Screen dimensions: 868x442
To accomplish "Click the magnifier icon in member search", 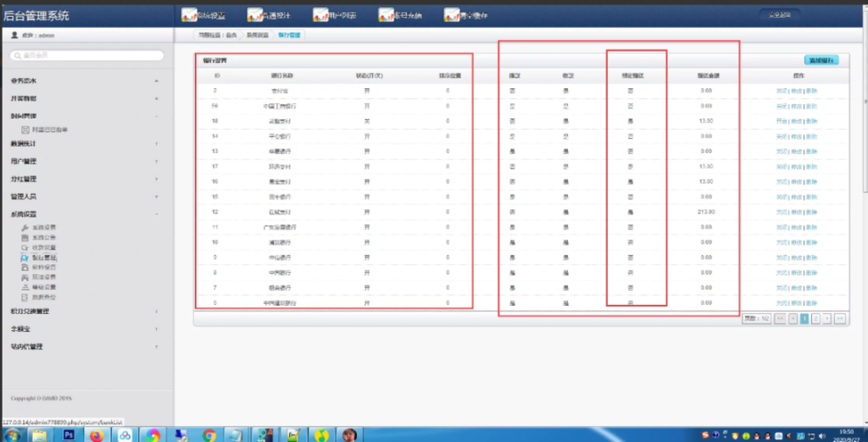I will 18,55.
